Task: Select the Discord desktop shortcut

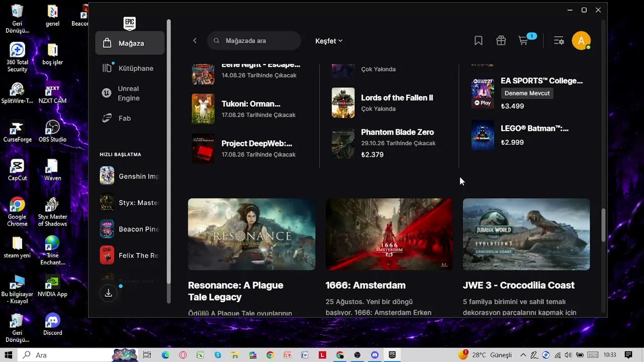Action: 52,325
